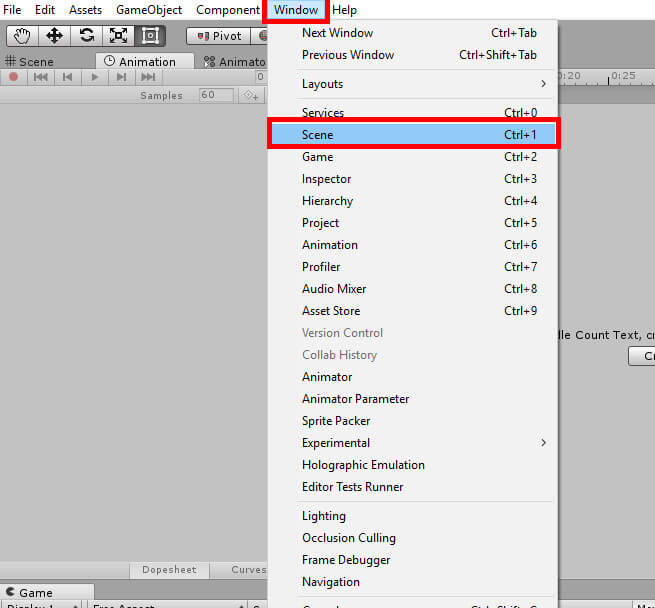Select the Hand tool in toolbar
Screen dimensions: 655x608
click(22, 36)
